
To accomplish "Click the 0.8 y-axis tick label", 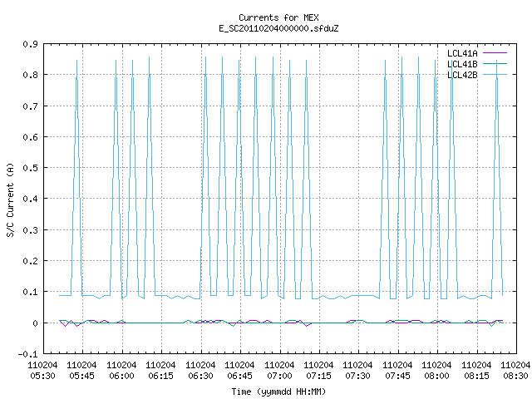I will click(31, 75).
